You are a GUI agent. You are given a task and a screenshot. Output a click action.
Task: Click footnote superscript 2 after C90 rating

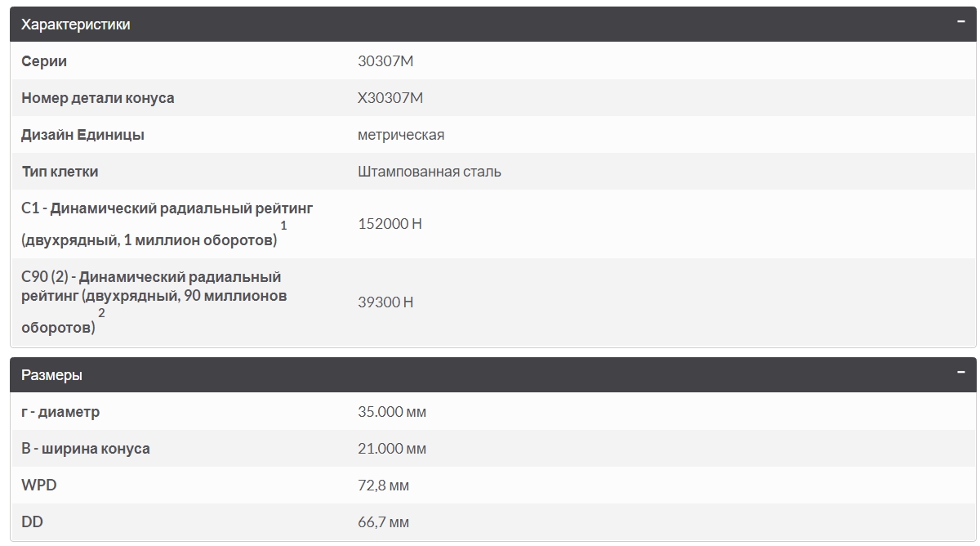pyautogui.click(x=101, y=313)
